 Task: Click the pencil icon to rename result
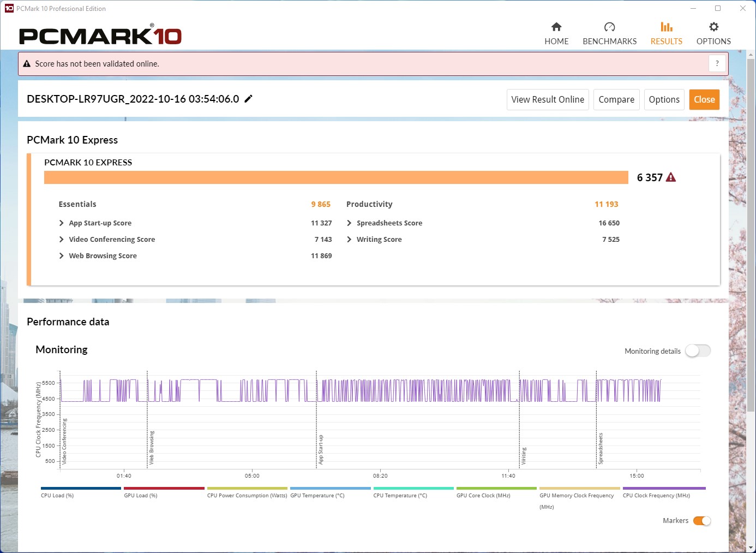click(248, 99)
